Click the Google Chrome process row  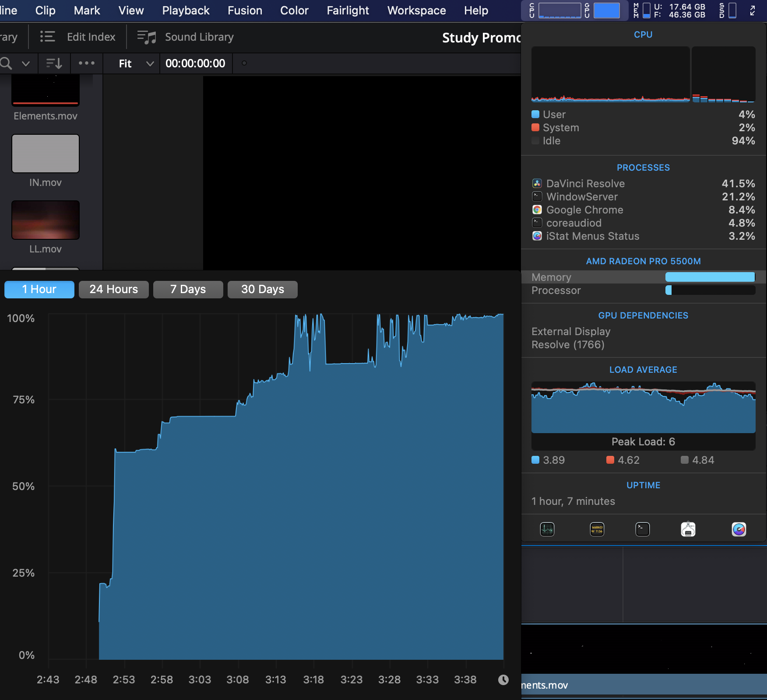coord(644,210)
